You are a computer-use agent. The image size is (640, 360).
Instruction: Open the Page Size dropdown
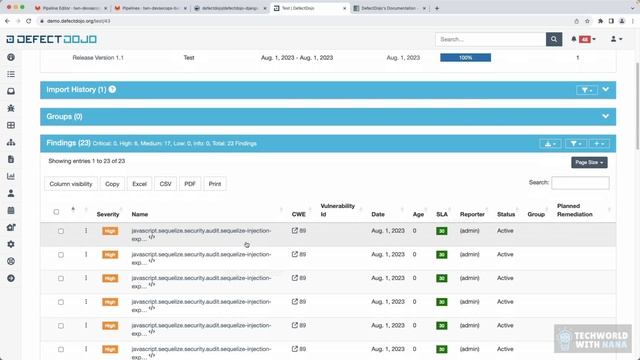click(589, 162)
